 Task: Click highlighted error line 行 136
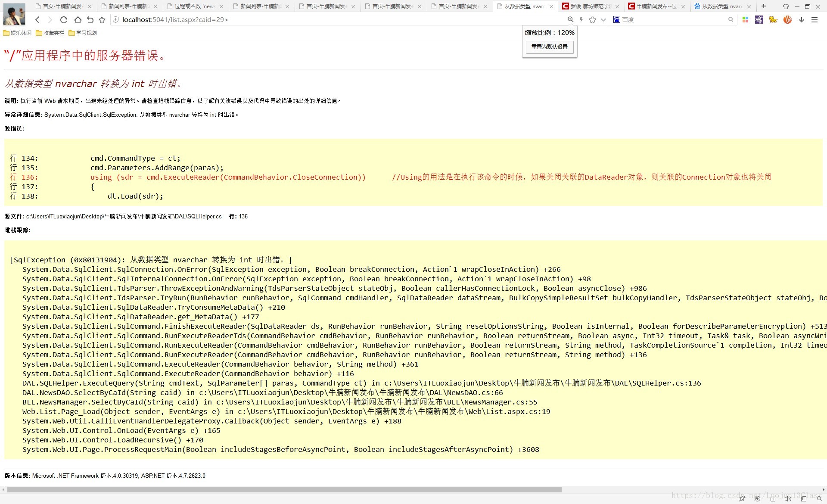pyautogui.click(x=390, y=177)
